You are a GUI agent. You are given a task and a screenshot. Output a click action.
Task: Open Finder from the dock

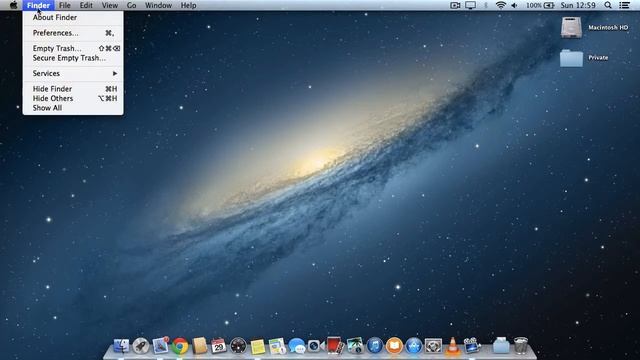pos(121,346)
